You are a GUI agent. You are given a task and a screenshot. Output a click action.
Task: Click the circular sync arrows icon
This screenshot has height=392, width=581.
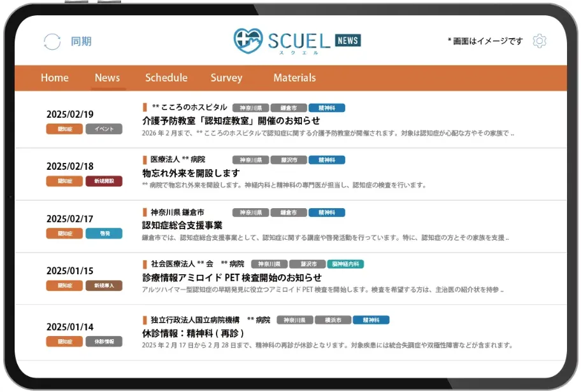[52, 41]
